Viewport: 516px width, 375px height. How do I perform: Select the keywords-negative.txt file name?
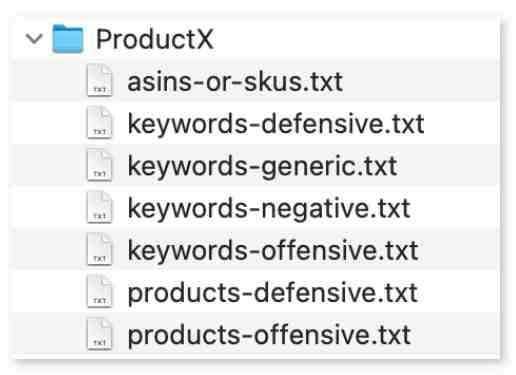coord(269,209)
